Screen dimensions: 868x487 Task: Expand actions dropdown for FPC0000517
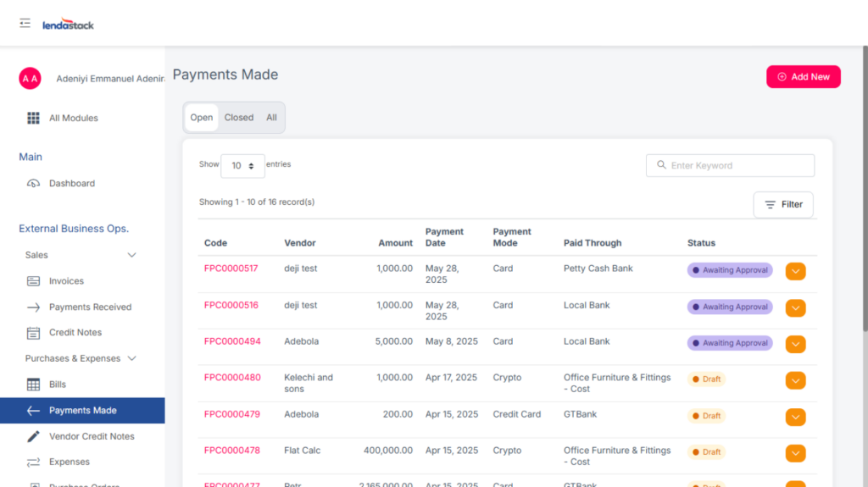795,271
